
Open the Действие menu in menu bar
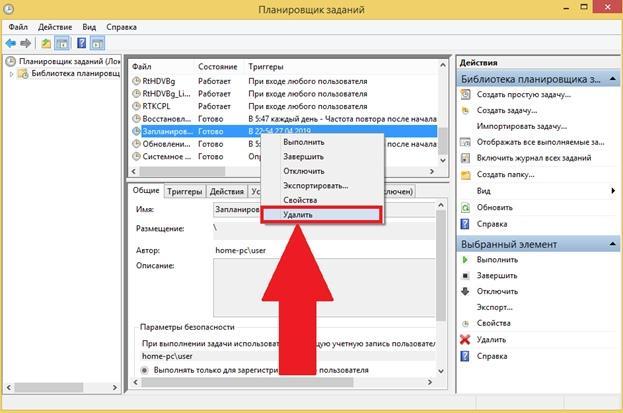click(x=55, y=27)
